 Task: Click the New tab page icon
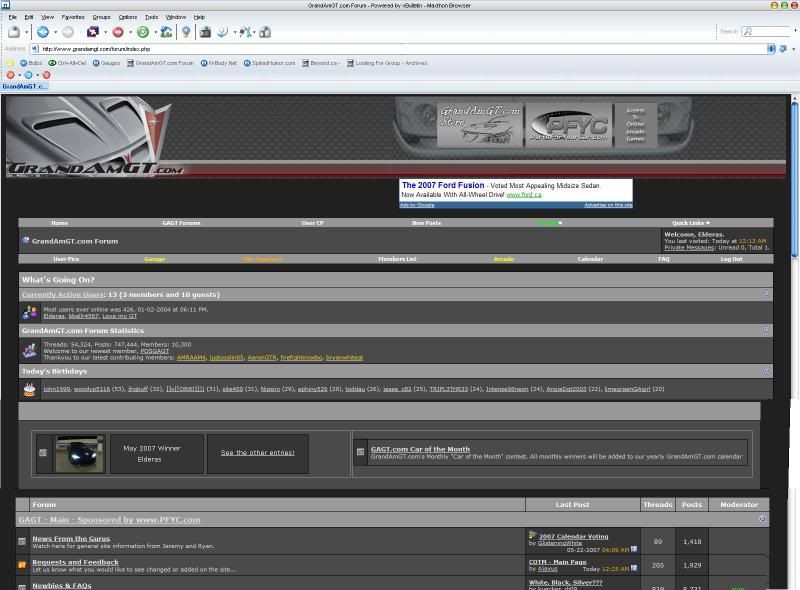pos(13,32)
